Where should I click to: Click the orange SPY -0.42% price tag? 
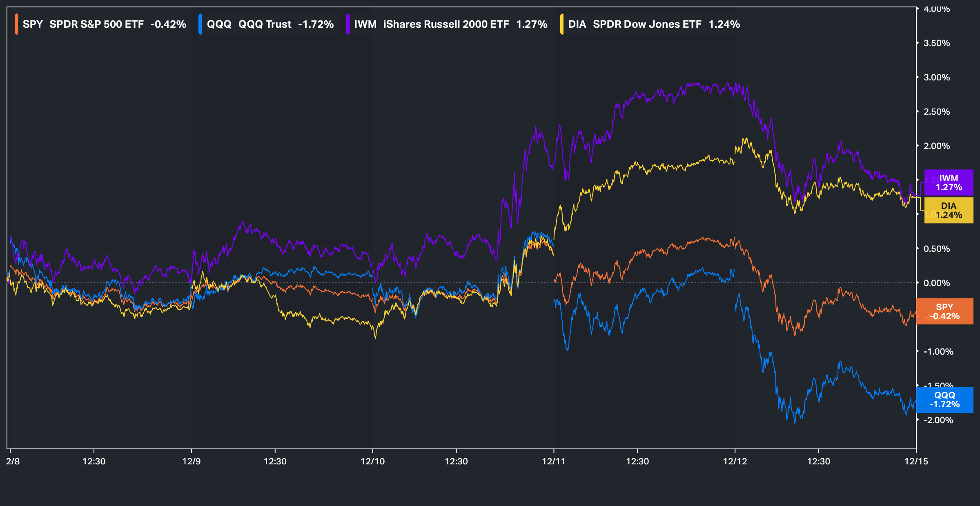(x=944, y=312)
